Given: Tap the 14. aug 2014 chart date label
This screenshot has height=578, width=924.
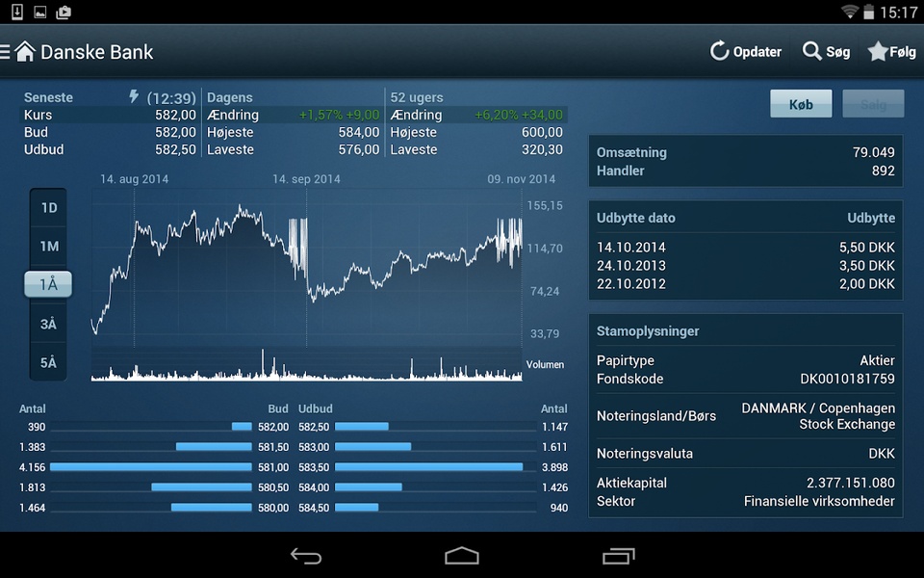Looking at the screenshot, I should click(x=134, y=179).
